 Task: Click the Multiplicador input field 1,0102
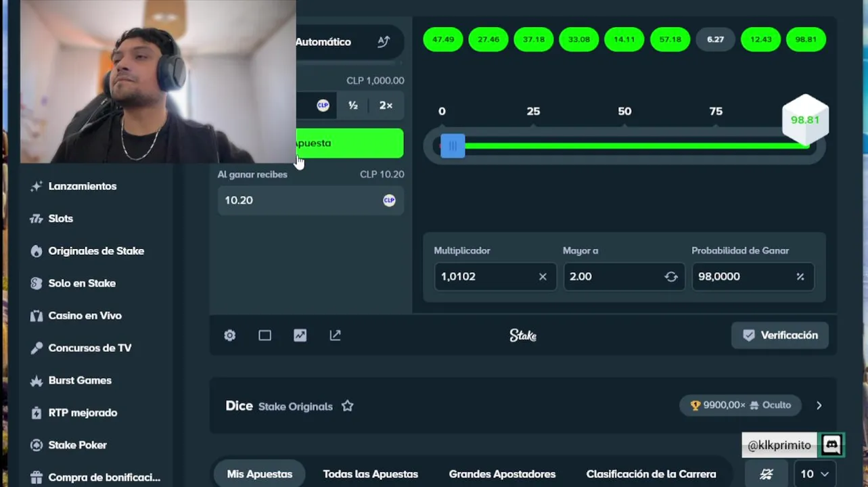(x=495, y=277)
